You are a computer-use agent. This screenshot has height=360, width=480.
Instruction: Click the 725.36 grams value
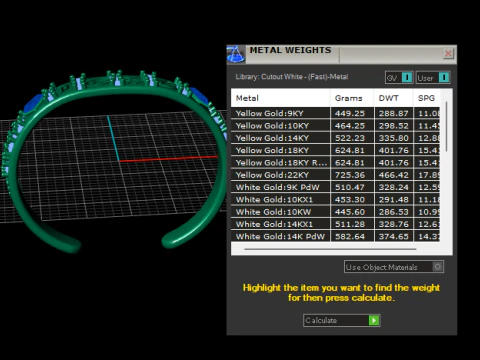(x=350, y=175)
